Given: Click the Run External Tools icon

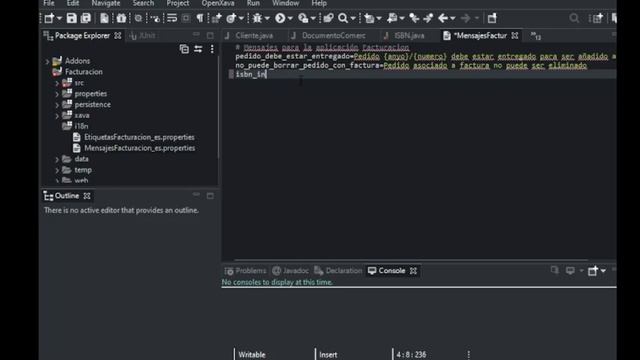Looking at the screenshot, I should [x=303, y=18].
